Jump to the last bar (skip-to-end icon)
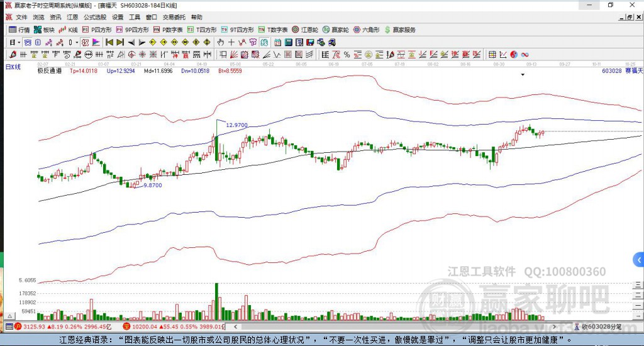The image size is (644, 346). pos(120,42)
